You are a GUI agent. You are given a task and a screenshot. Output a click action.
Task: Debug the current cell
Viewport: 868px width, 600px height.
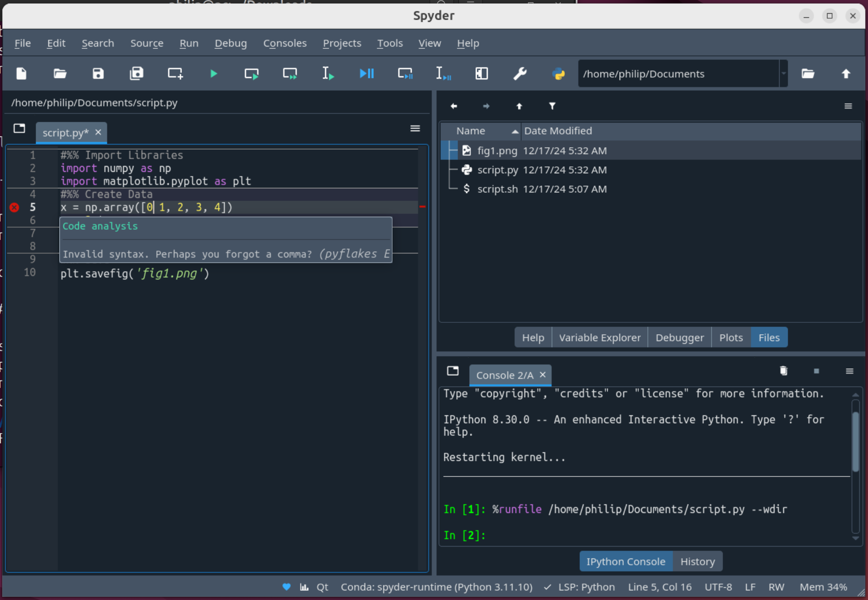405,73
